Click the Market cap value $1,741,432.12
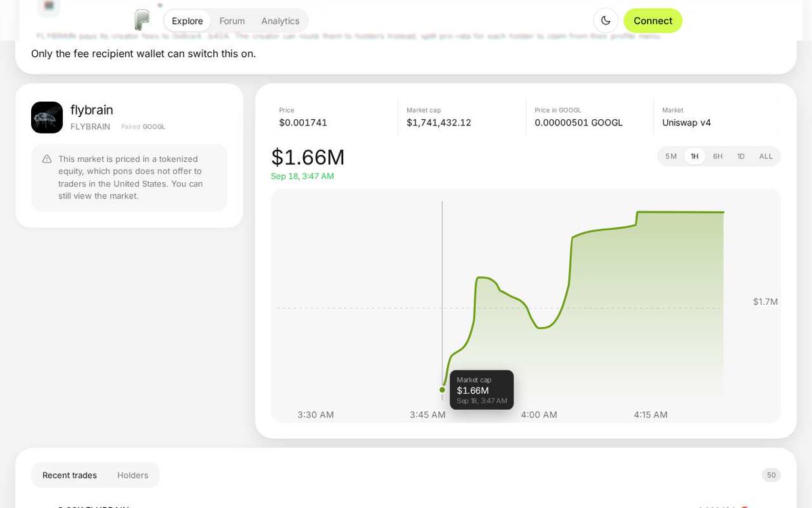Viewport: 812px width, 508px height. pyautogui.click(x=438, y=123)
